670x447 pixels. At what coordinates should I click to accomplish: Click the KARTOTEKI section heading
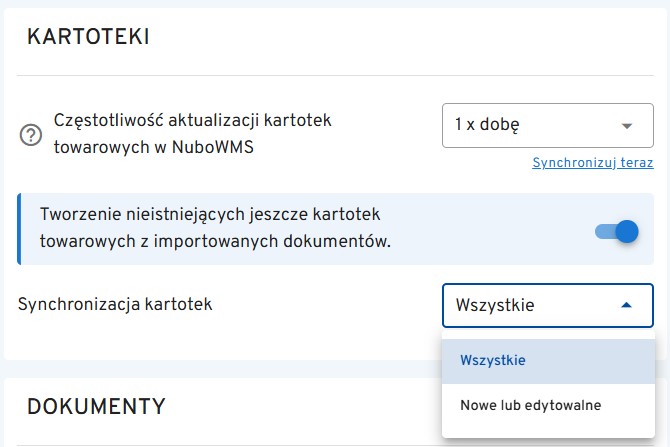(88, 38)
